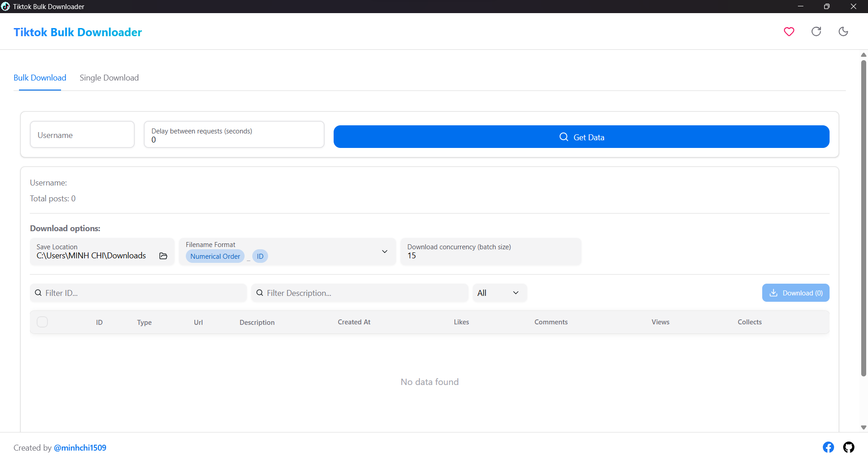The height and width of the screenshot is (461, 868).
Task: Click the search icon in Filter ID field
Action: coord(38,293)
